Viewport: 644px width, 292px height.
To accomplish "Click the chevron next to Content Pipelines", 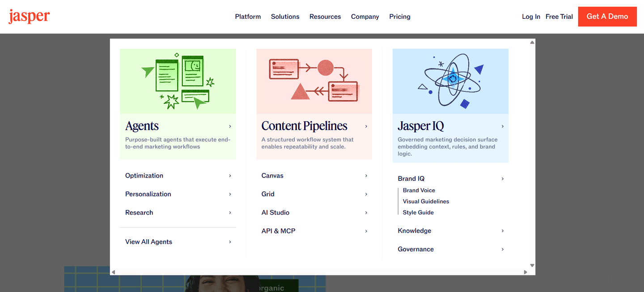I will pos(366,127).
